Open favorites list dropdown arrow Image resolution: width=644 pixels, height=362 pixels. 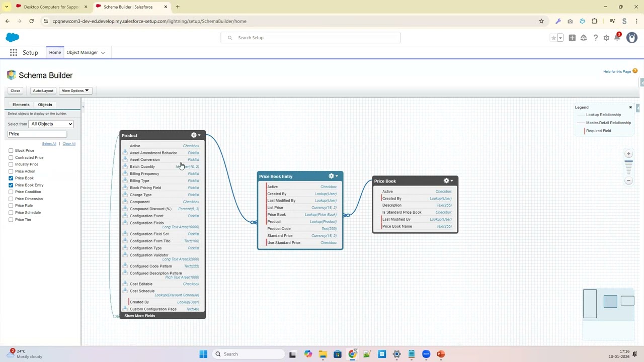click(560, 38)
